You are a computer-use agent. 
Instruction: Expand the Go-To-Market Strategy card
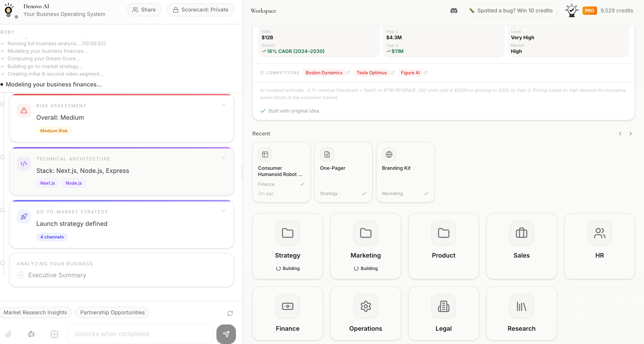[x=223, y=211]
